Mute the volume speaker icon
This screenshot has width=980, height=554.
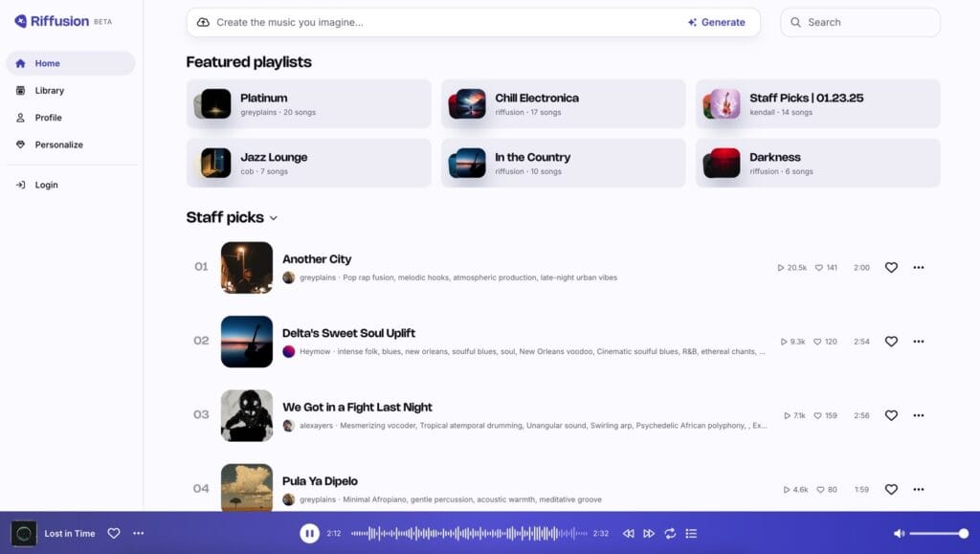(899, 533)
